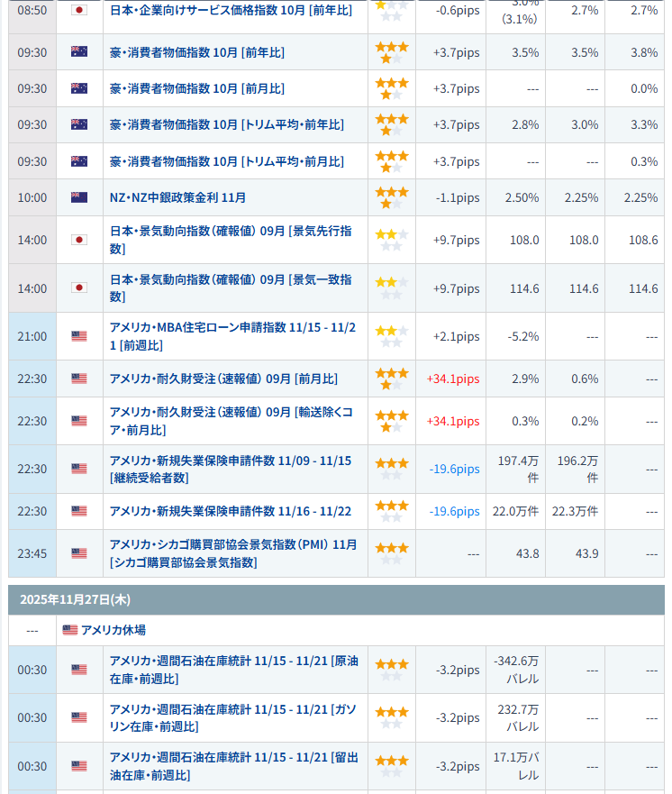
Task: Click Australia flag next to 豪・消費者物価指数 [前月比]
Action: [79, 88]
